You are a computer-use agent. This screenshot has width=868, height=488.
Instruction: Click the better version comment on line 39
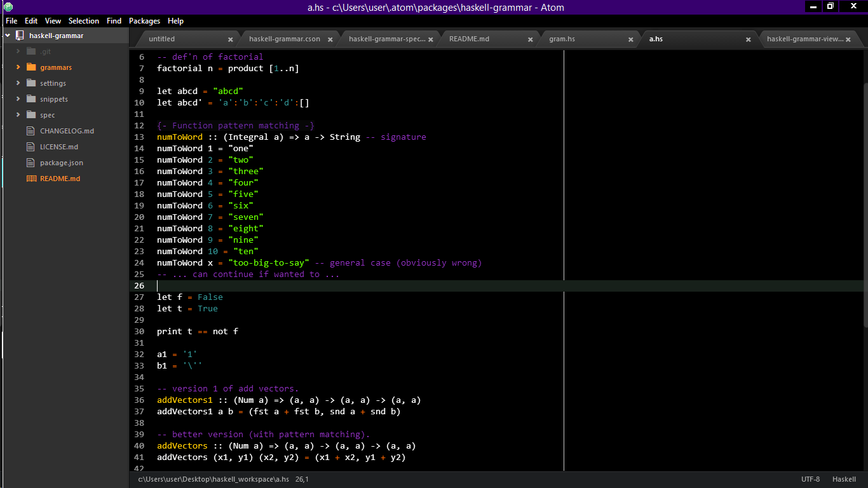tap(264, 434)
